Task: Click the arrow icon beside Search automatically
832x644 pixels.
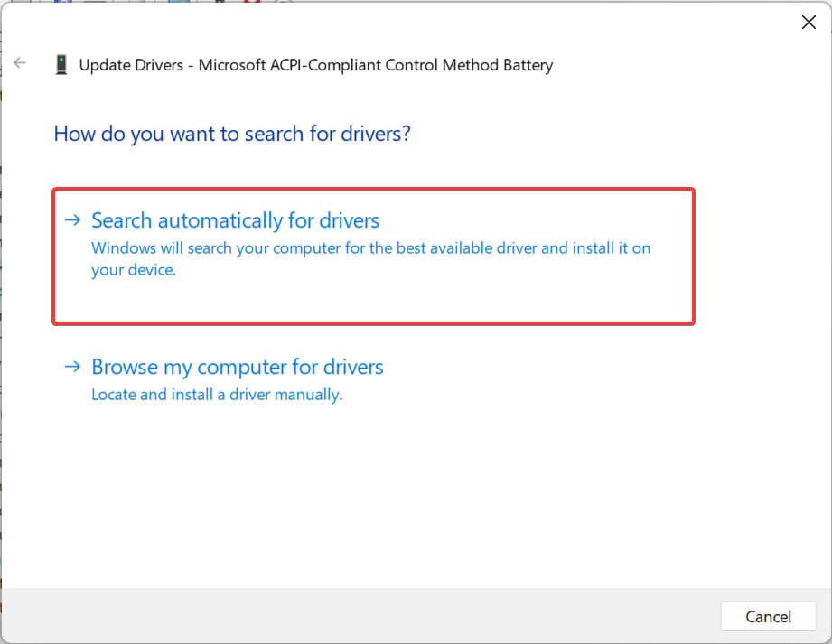Action: pyautogui.click(x=72, y=220)
